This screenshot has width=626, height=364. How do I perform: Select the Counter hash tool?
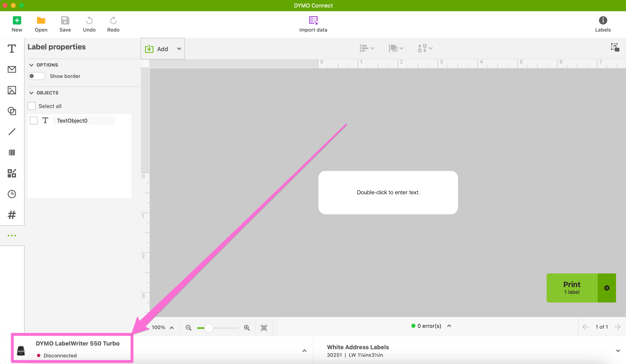[x=12, y=215]
